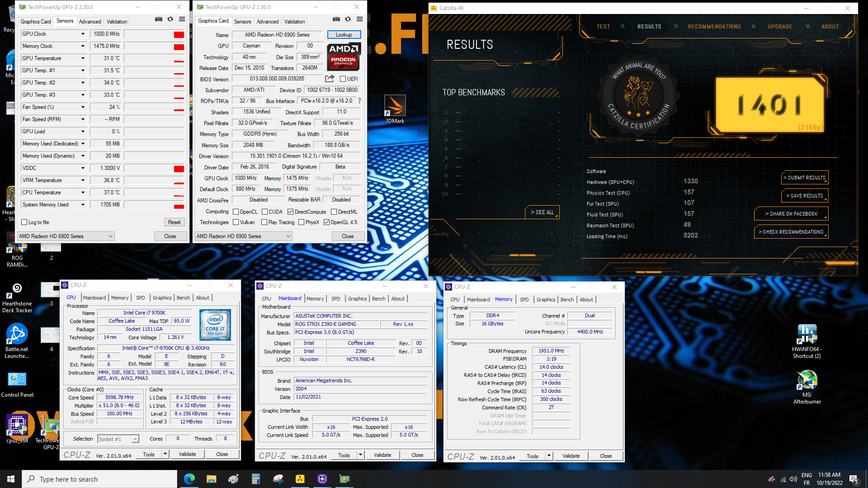Open File Explorer from the taskbar

point(212,479)
